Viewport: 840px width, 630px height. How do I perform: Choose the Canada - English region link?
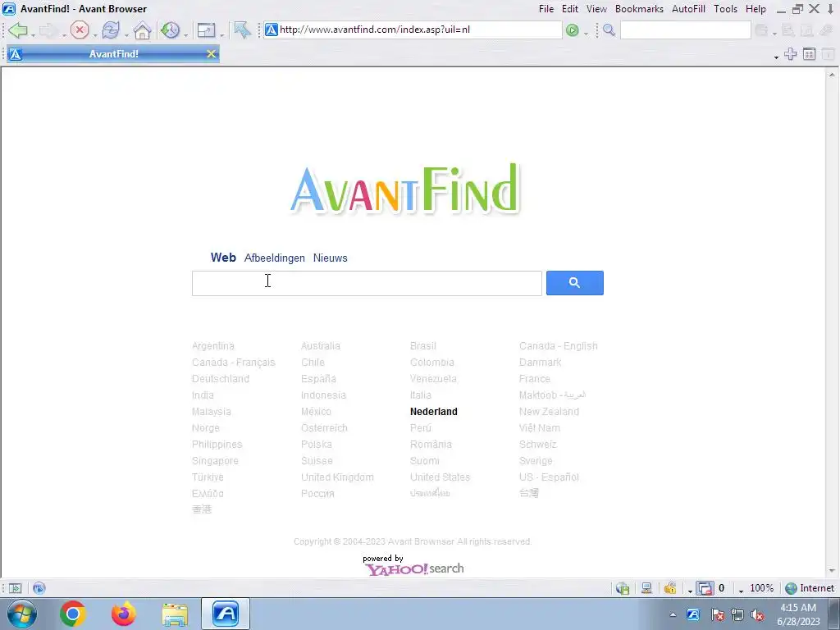558,346
